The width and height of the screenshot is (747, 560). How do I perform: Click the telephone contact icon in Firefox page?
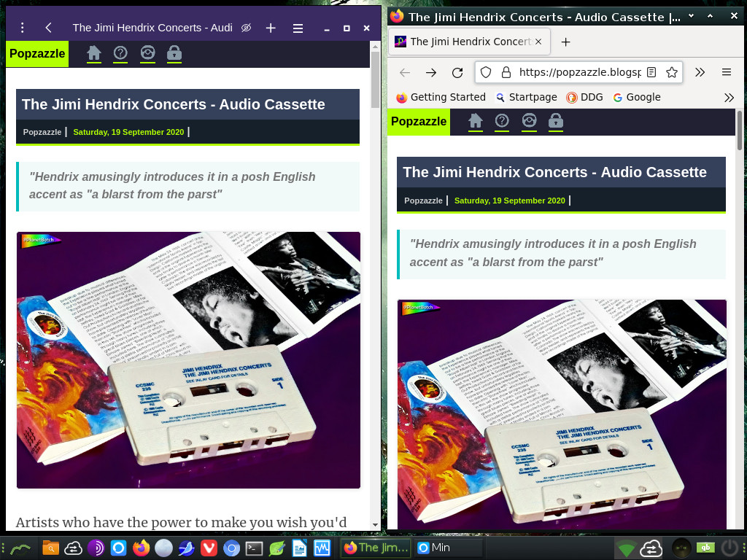(529, 122)
